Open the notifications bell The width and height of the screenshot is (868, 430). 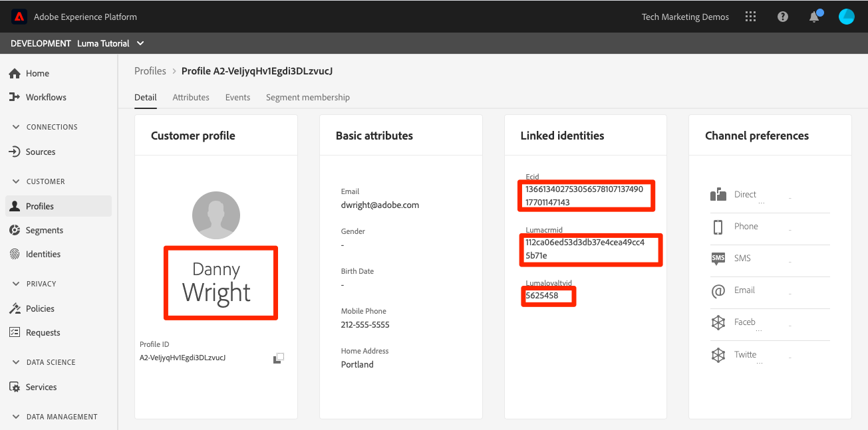[814, 17]
